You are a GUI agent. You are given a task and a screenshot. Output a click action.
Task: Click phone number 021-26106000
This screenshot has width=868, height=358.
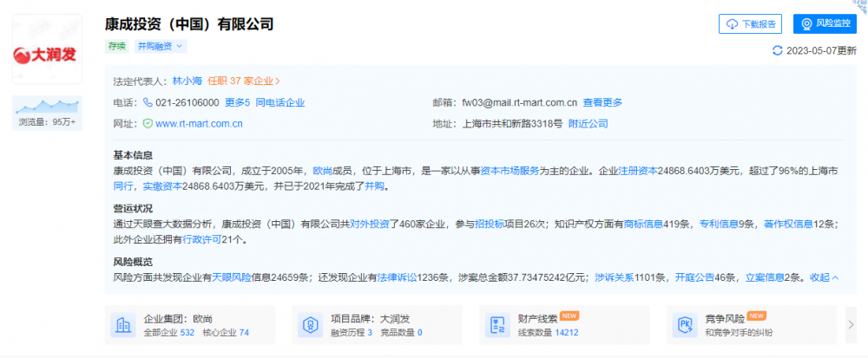[187, 102]
